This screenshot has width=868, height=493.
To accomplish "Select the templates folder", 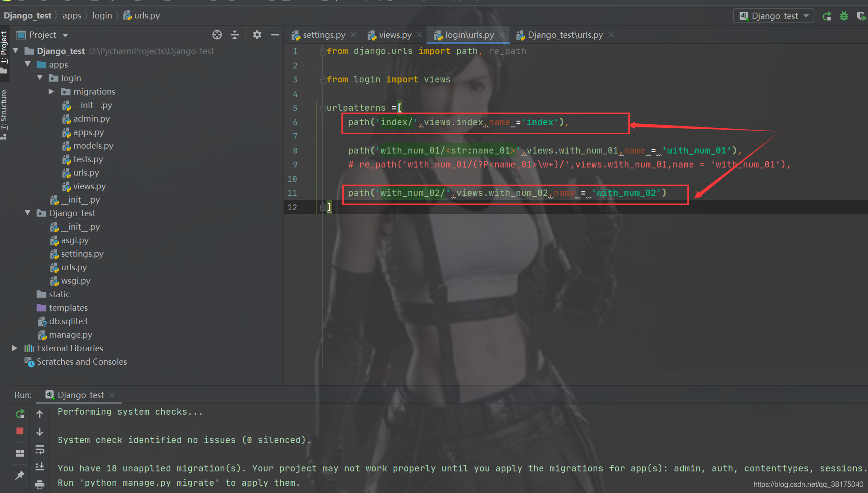I will [x=68, y=308].
